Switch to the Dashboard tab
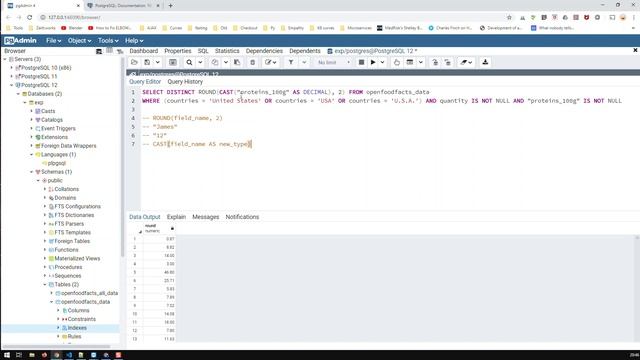 point(144,51)
